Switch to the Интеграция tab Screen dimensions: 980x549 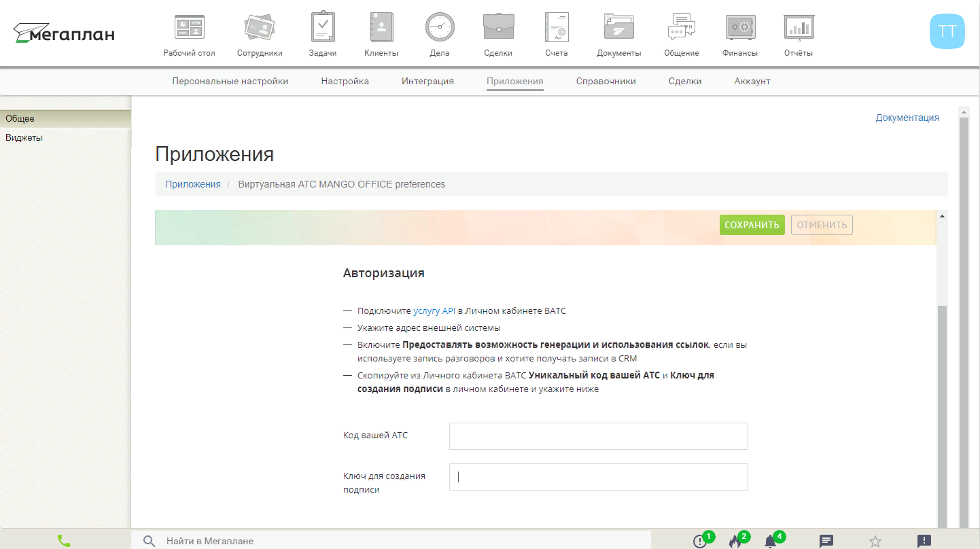click(427, 81)
